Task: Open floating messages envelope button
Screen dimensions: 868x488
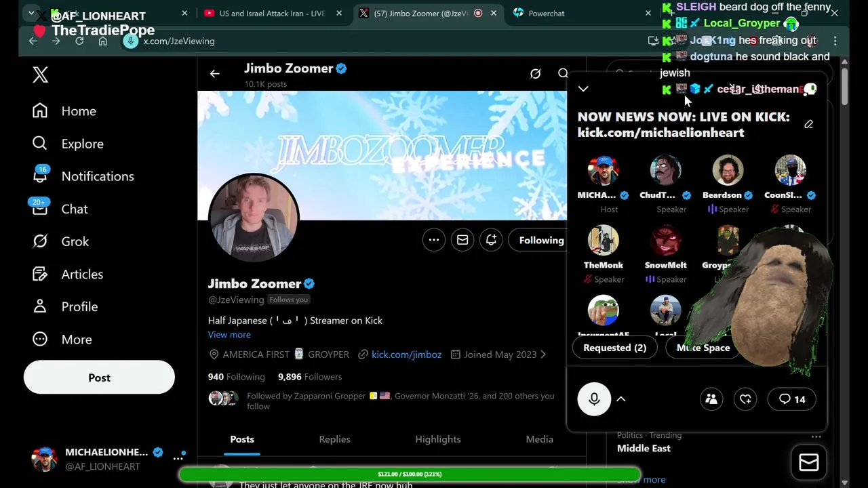Action: [808, 462]
